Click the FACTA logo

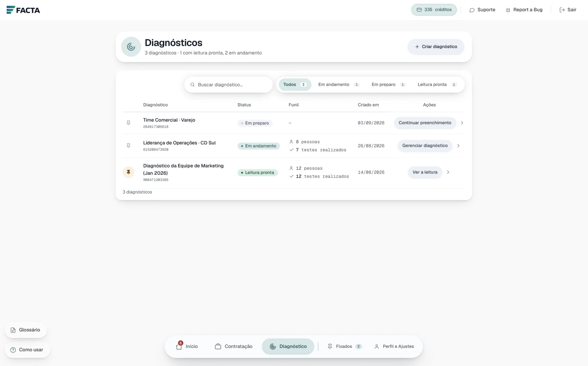(23, 10)
